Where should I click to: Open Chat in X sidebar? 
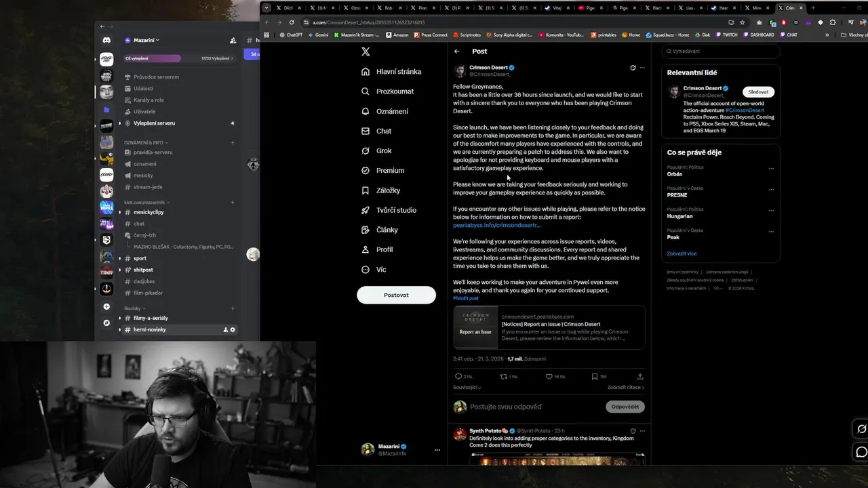(376, 131)
